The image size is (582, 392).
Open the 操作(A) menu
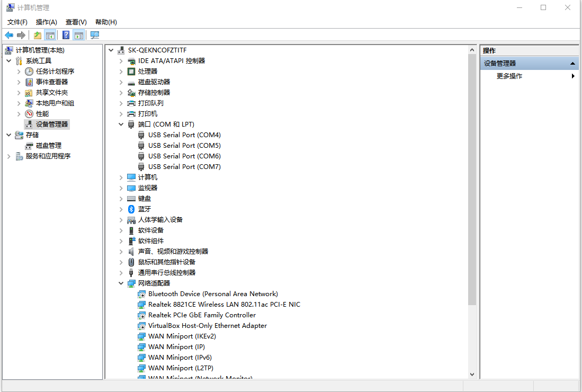(x=46, y=22)
